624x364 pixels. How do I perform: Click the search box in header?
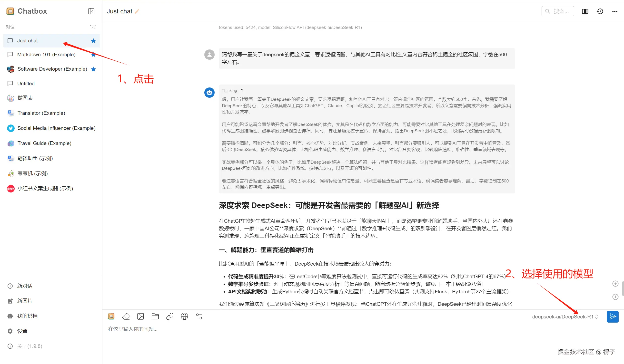click(558, 11)
